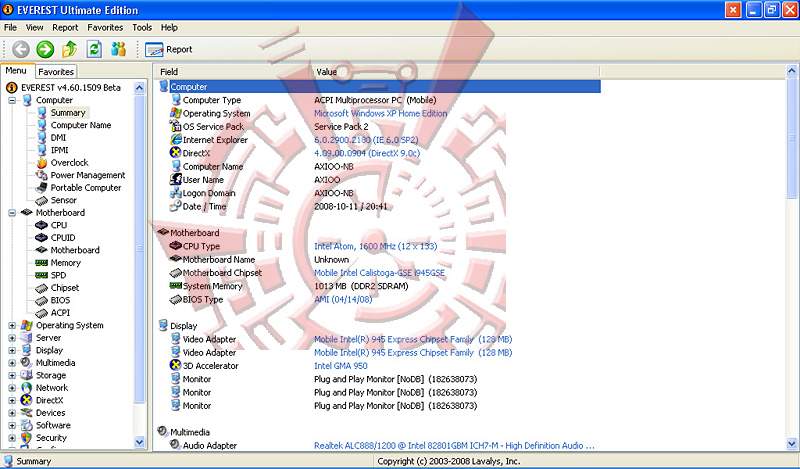Screen dimensions: 800x469
Task: Click the Portable Computer laptop icon
Action: point(41,188)
